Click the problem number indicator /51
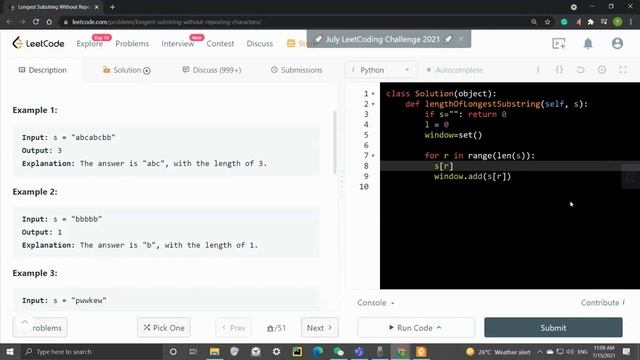640x360 pixels. [276, 328]
